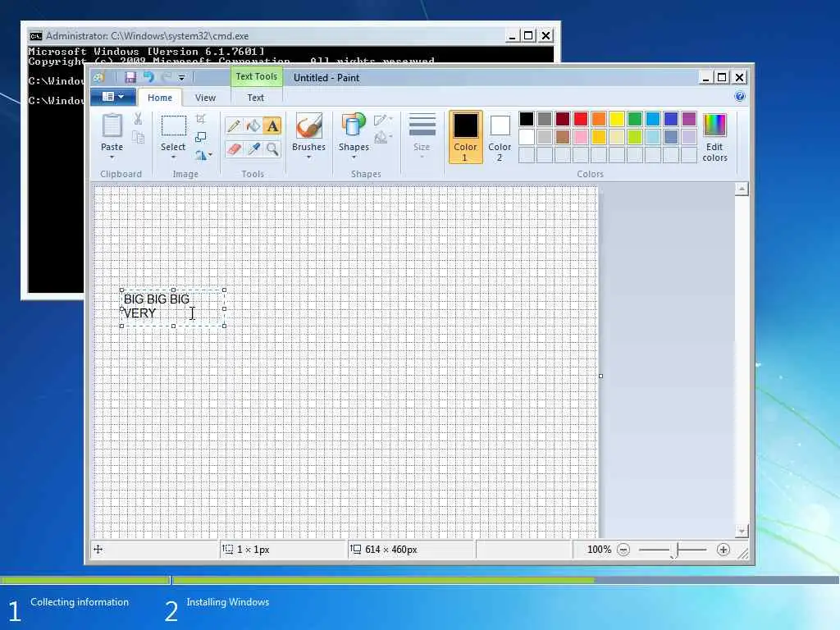The height and width of the screenshot is (630, 840).
Task: Expand the Shapes dropdown arrow
Action: (x=354, y=157)
